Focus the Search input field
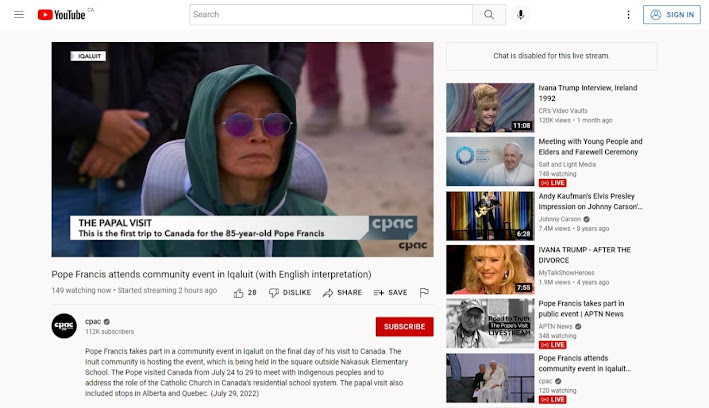This screenshot has width=709, height=408. tap(331, 14)
